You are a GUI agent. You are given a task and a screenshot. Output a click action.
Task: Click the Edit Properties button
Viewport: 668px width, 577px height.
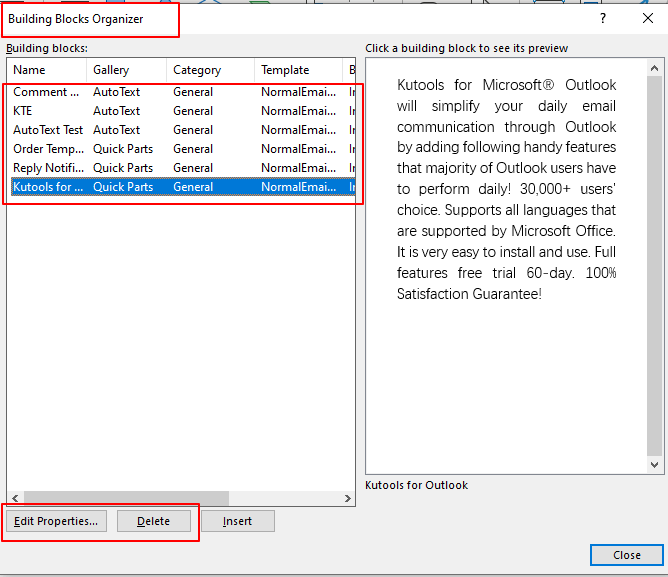coord(56,521)
